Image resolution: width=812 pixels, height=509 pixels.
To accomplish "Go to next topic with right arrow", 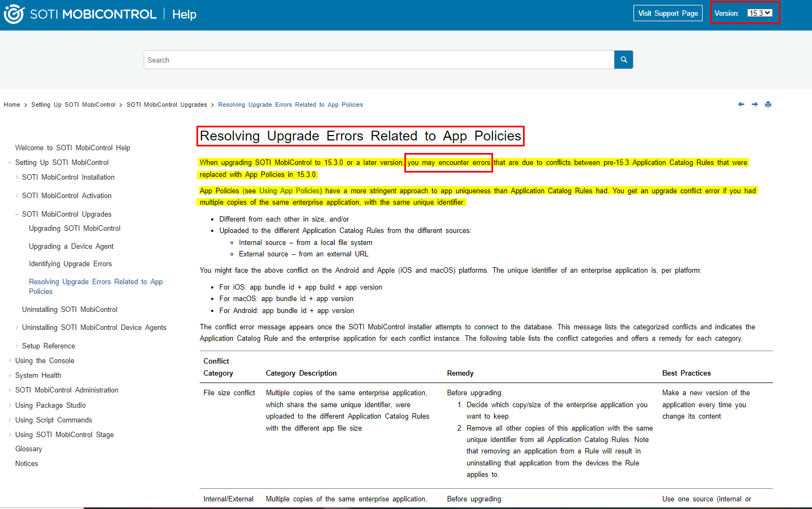I will [x=755, y=105].
